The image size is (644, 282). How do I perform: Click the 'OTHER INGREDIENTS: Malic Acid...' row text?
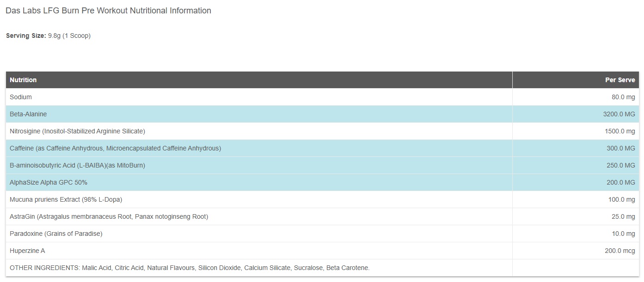click(190, 268)
